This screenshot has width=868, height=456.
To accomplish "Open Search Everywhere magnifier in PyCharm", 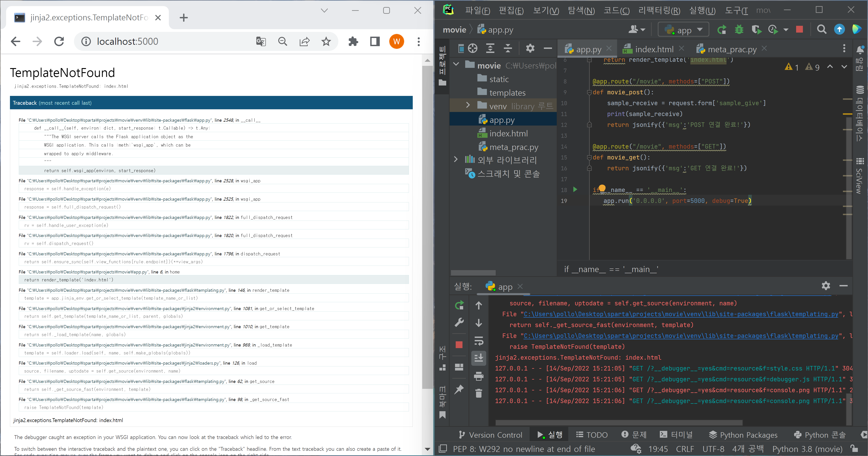I will 821,30.
